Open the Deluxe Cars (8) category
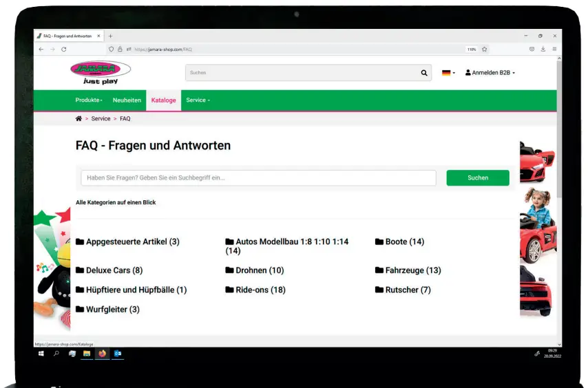This screenshot has width=588, height=388. click(109, 270)
